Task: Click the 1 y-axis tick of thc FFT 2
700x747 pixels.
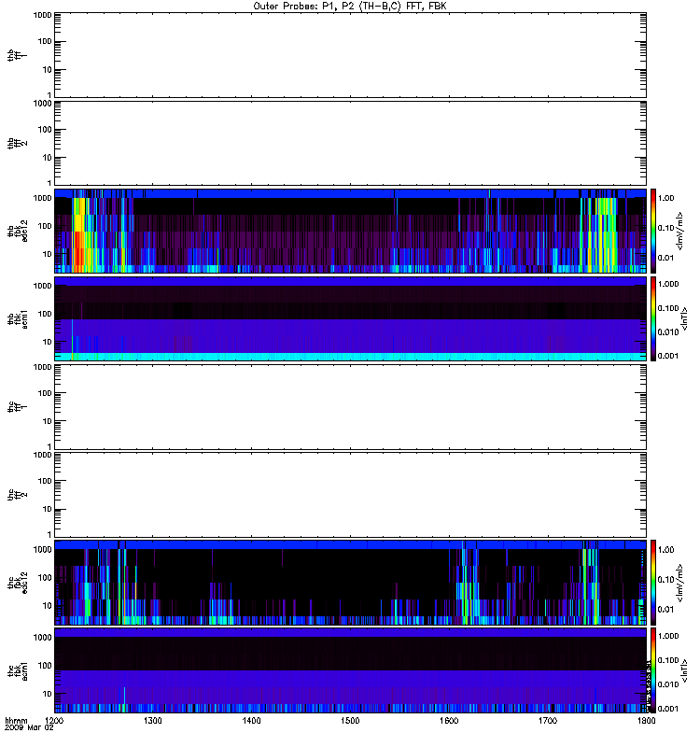Action: [49, 534]
